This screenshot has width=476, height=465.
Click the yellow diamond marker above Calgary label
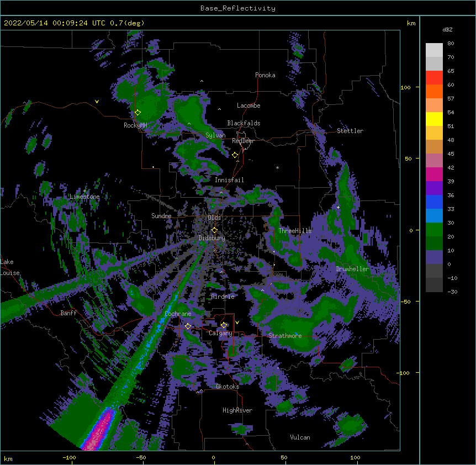[x=224, y=325]
